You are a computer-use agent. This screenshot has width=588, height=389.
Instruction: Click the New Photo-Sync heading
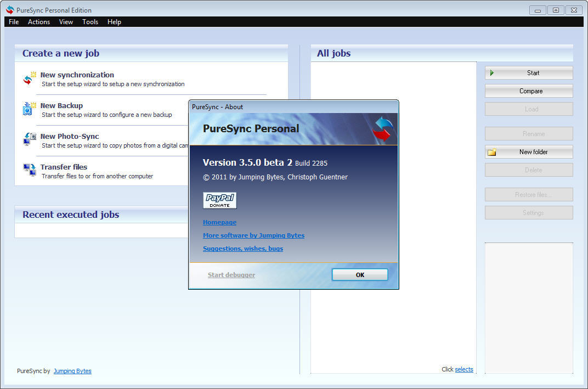click(70, 136)
